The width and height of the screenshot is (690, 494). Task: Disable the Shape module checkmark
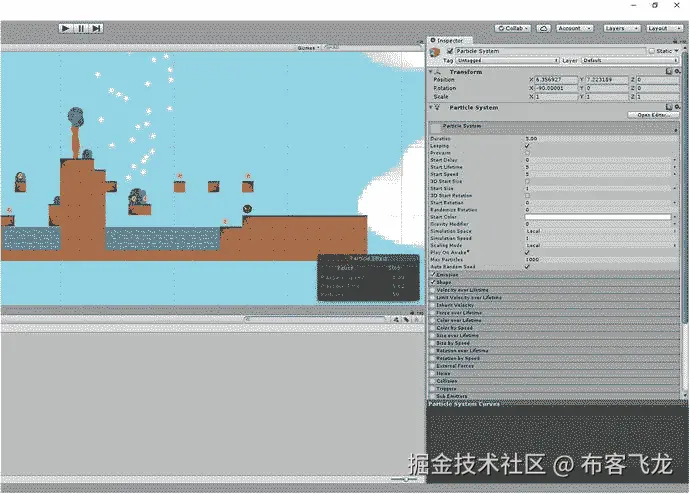click(433, 282)
